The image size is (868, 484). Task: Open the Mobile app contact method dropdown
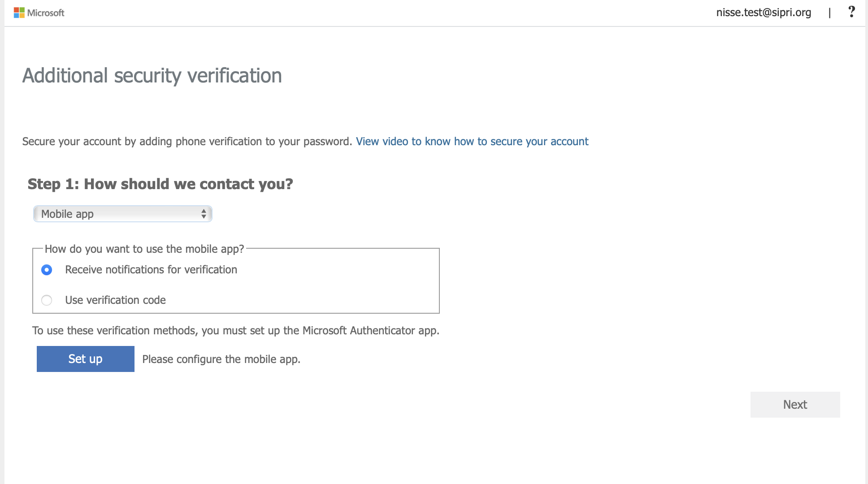(122, 214)
